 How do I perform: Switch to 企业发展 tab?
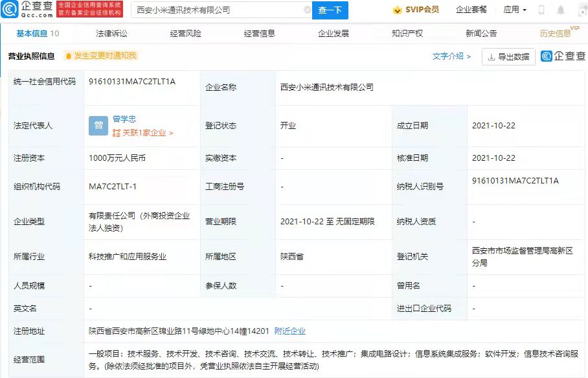[334, 34]
